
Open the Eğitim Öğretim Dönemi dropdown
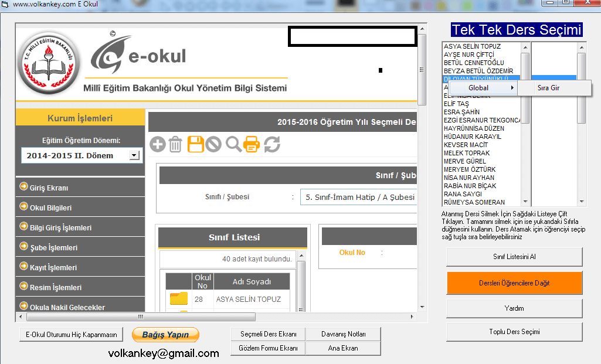coord(134,155)
